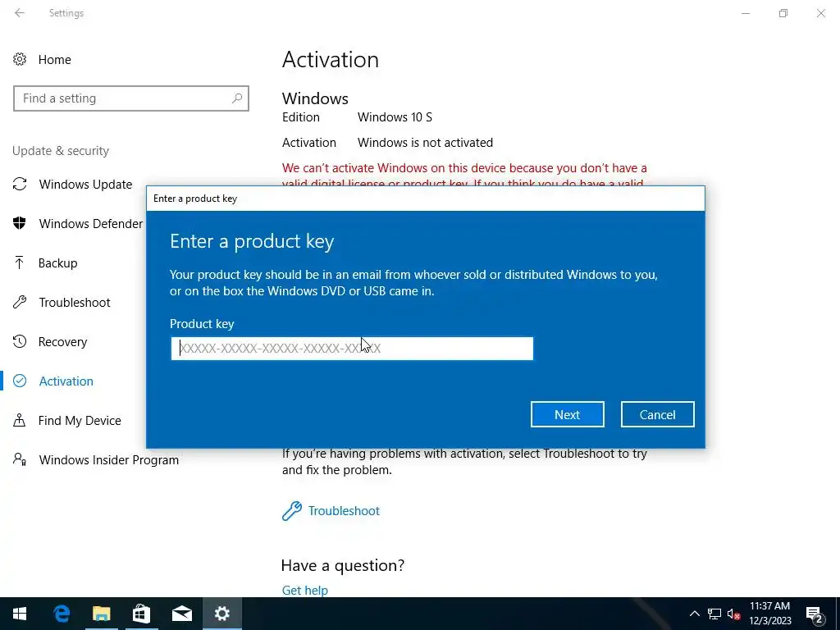
Task: Click the 'Have a question?' heading
Action: click(343, 565)
